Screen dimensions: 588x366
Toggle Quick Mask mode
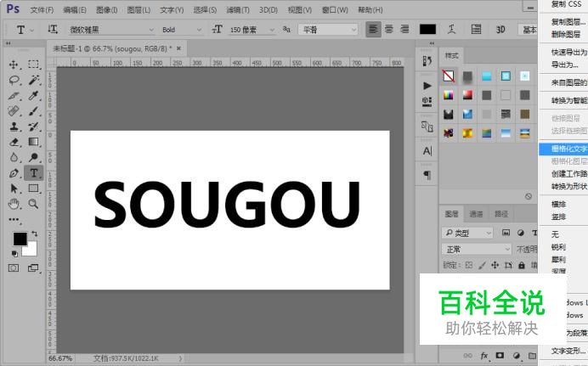[14, 268]
